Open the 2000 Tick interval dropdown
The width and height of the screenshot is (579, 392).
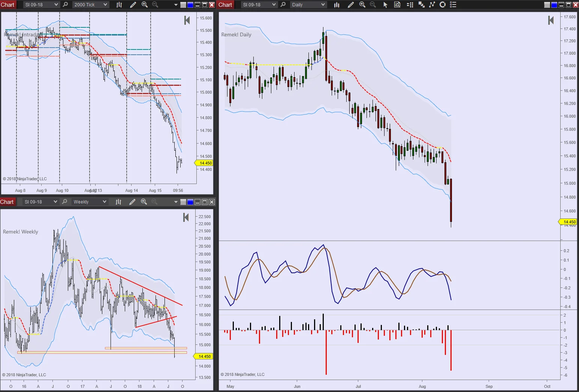coord(90,5)
